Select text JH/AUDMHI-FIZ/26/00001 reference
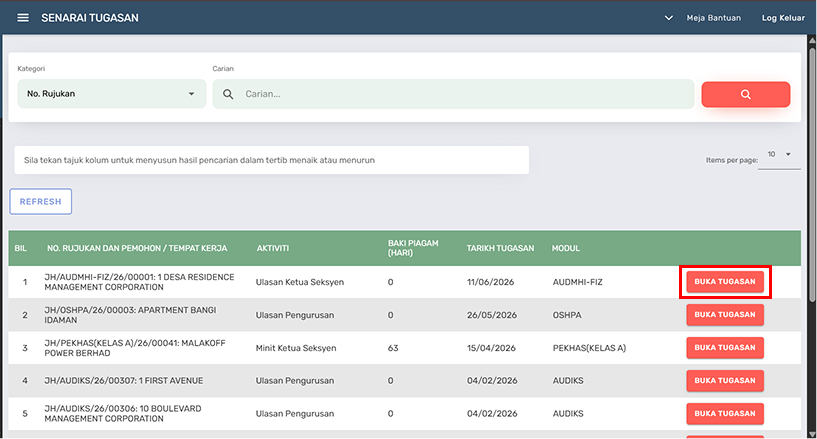 coord(98,277)
